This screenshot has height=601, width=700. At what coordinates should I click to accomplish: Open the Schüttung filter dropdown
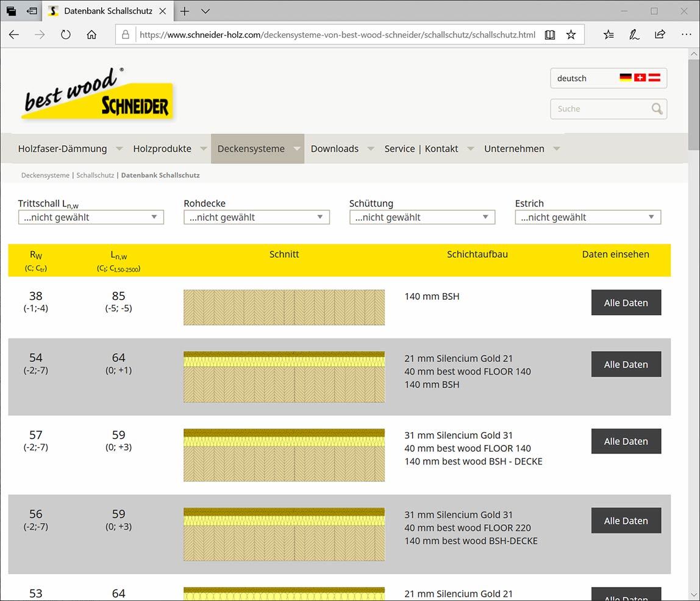(x=423, y=217)
